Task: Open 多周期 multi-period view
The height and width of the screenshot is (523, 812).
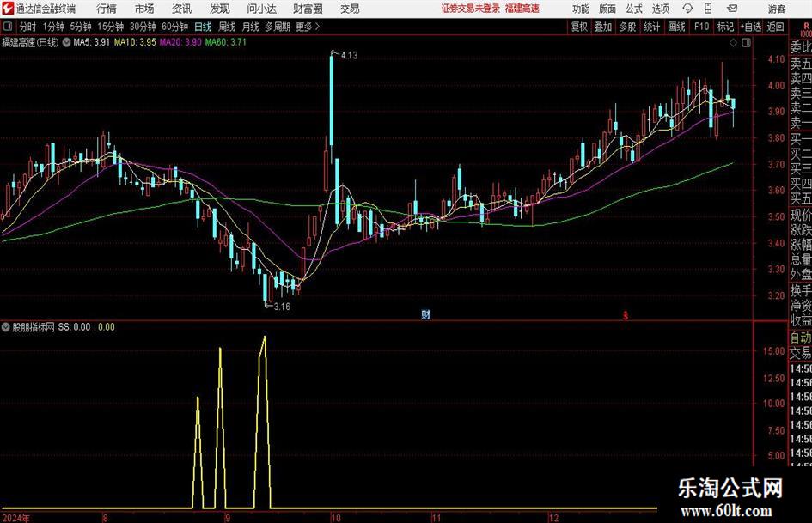Action: tap(278, 27)
